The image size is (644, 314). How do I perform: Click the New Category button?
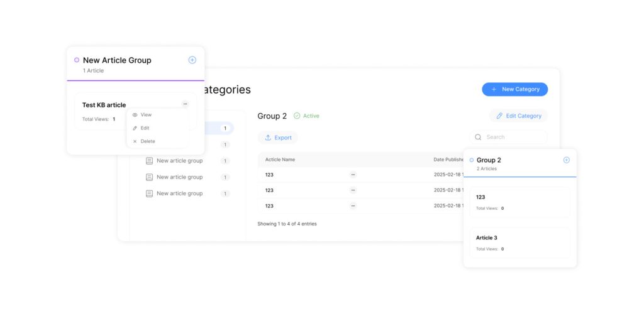click(514, 89)
